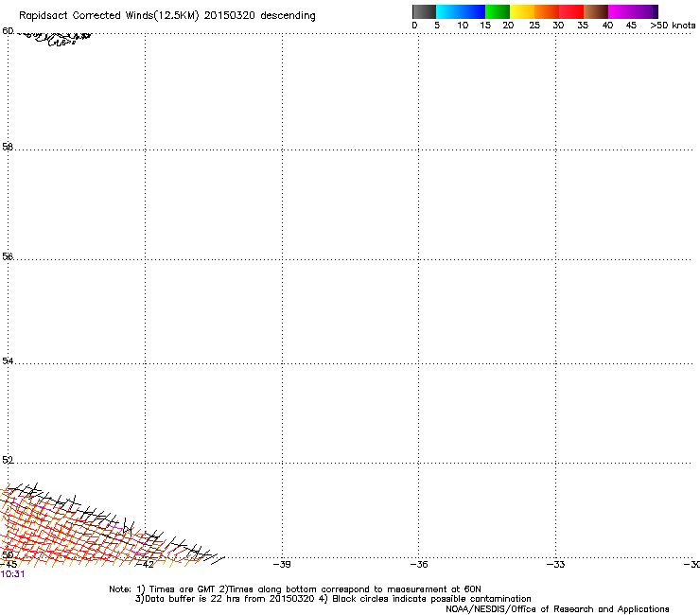This screenshot has width=700, height=615.
Task: Click the longitude label -36
Action: pyautogui.click(x=419, y=565)
